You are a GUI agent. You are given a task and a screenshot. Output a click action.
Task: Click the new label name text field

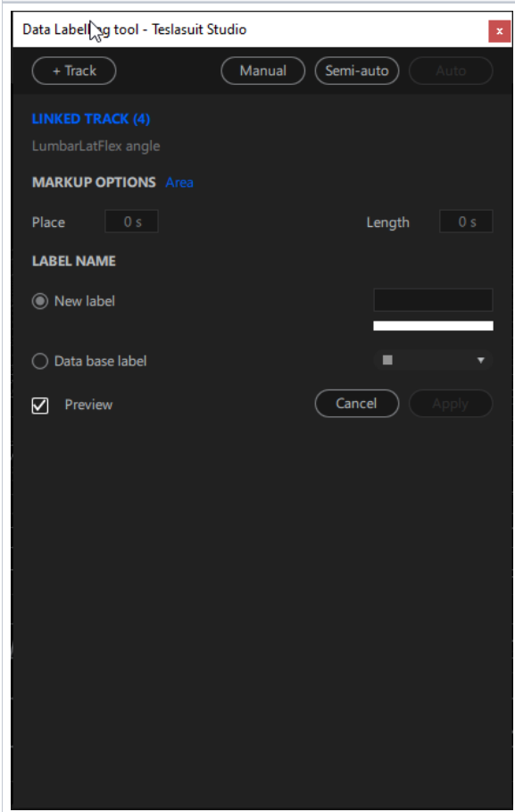(x=433, y=300)
